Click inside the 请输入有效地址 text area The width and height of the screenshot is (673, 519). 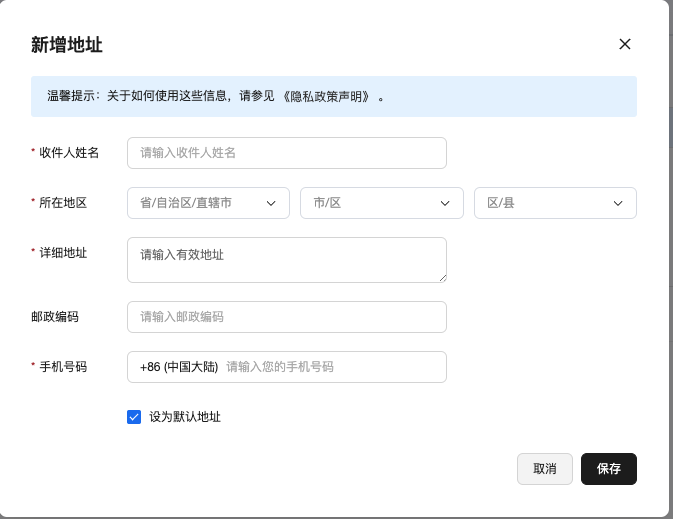pyautogui.click(x=287, y=260)
